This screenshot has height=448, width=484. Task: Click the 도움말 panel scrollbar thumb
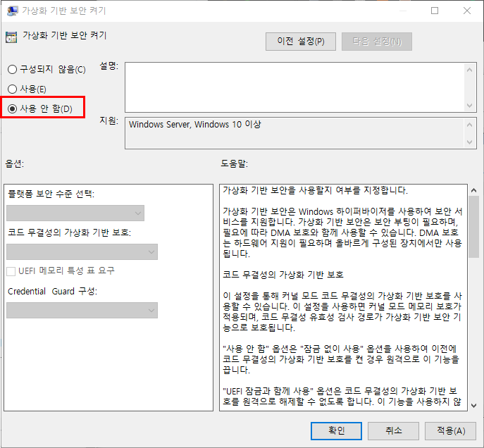click(x=473, y=227)
